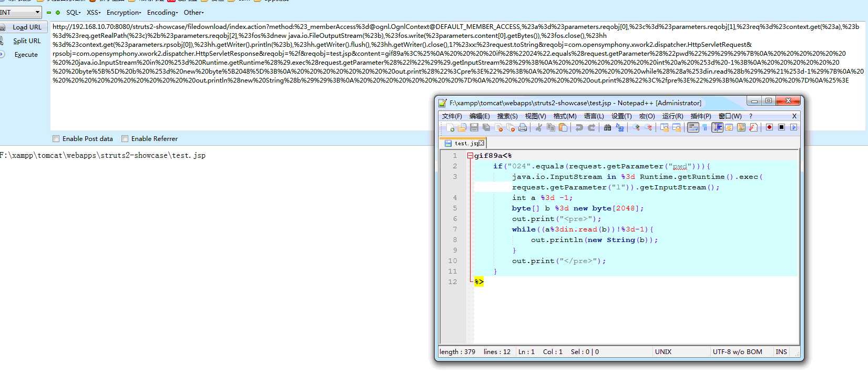Open the Encryption dropdown menu
Image resolution: width=868 pixels, height=373 pixels.
124,13
